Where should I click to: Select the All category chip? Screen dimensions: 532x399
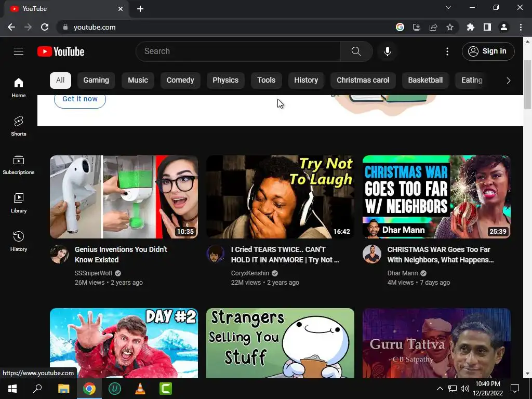tap(60, 81)
